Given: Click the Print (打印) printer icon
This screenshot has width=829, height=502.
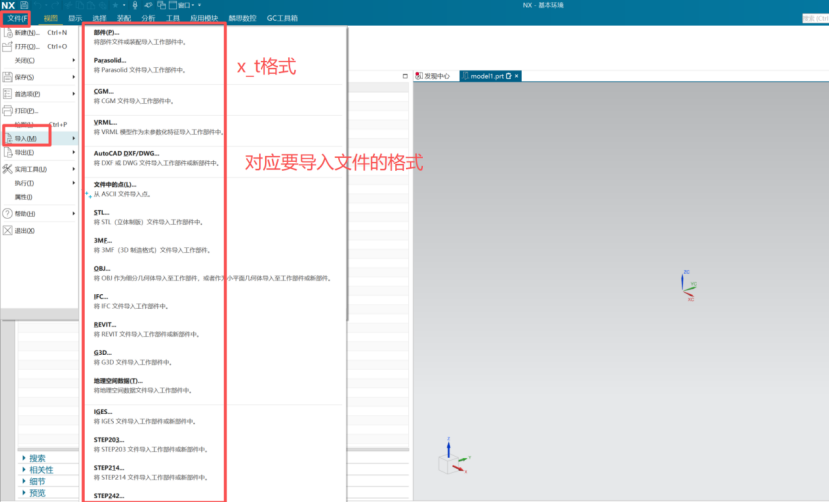Looking at the screenshot, I should tap(7, 110).
